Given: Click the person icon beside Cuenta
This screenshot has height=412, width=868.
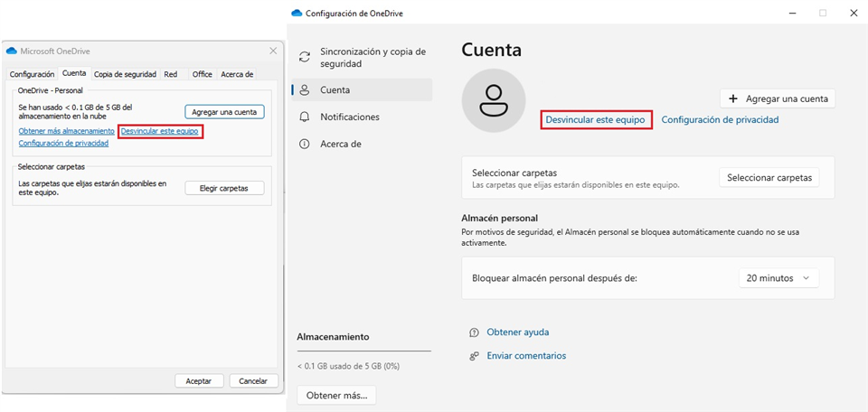Looking at the screenshot, I should coord(305,90).
